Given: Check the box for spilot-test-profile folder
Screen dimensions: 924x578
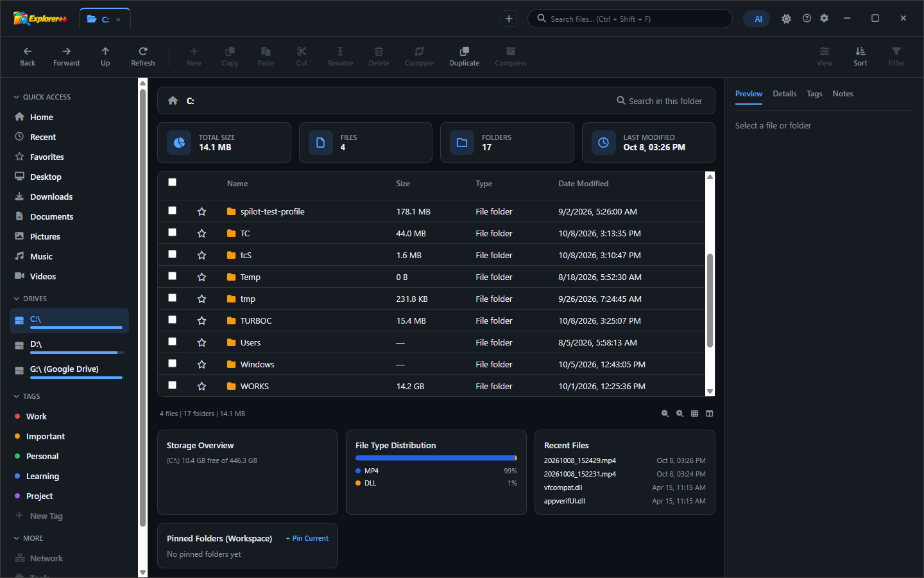Looking at the screenshot, I should pos(172,211).
